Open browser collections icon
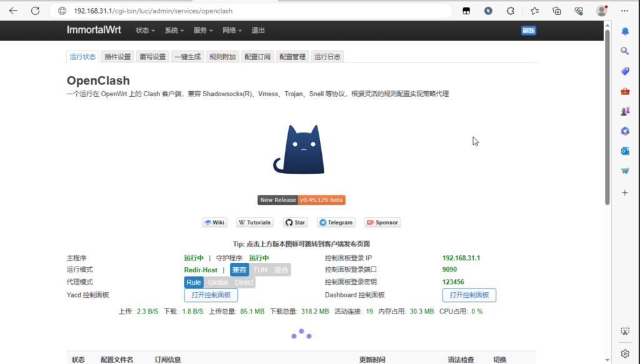Image resolution: width=640 pixels, height=364 pixels. pos(557,11)
